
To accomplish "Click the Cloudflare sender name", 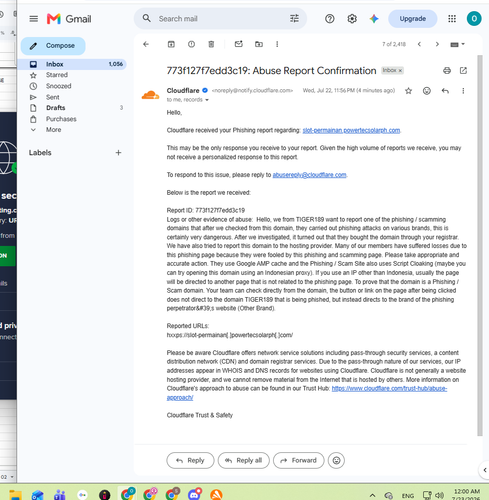I will click(x=183, y=91).
